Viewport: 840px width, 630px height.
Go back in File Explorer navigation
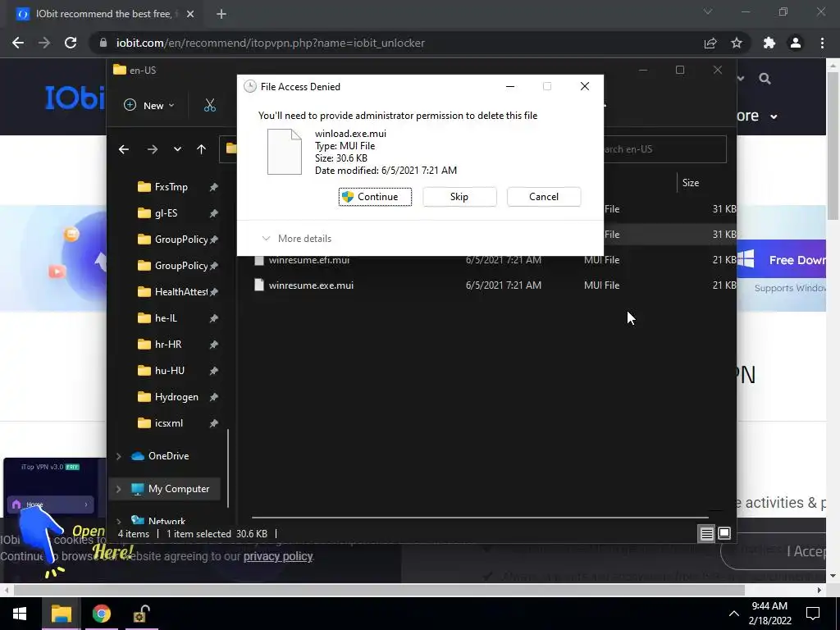pos(124,149)
